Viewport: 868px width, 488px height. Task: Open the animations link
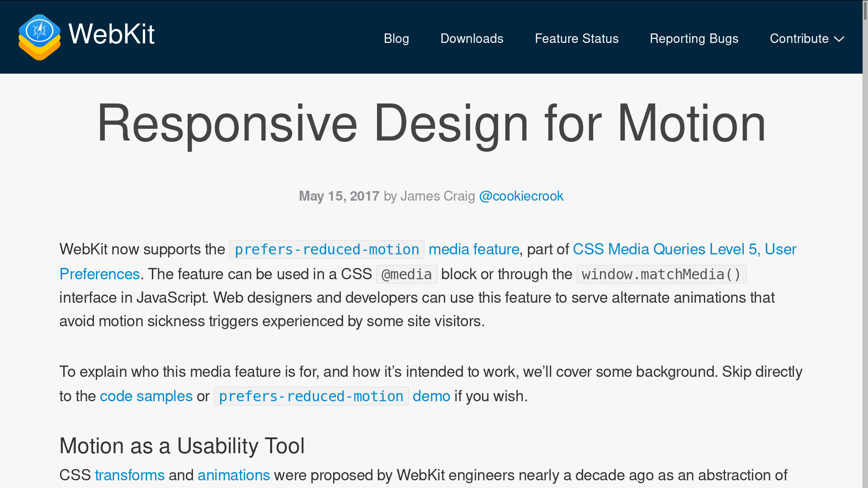pos(233,475)
